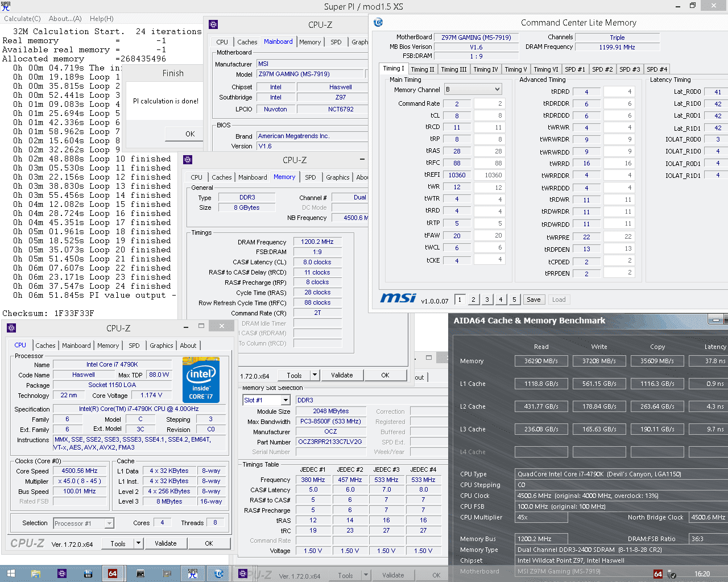Click the tFAW value field
Image resolution: width=728 pixels, height=582 pixels.
coord(457,235)
